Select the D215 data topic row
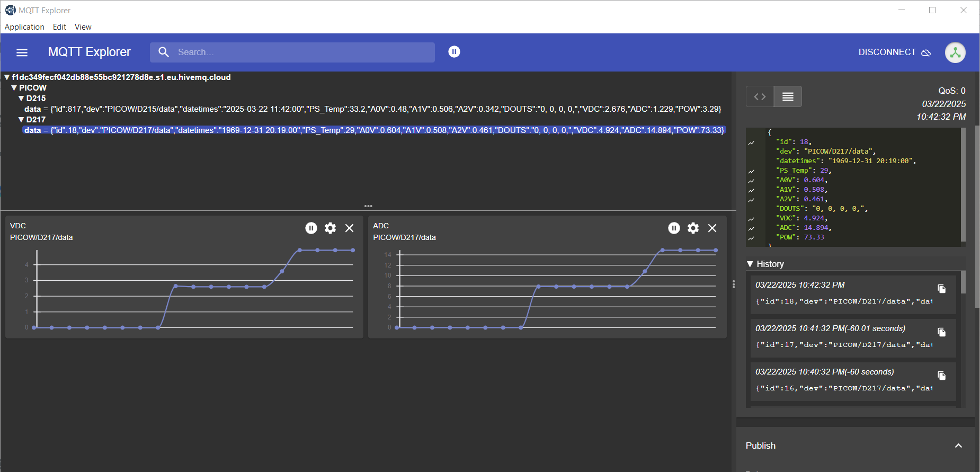The image size is (980, 472). tap(373, 109)
